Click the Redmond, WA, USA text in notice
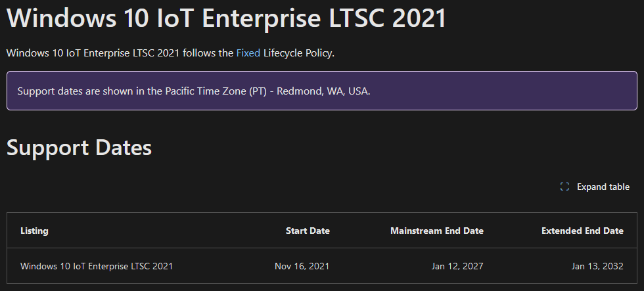Screen dimensions: 644x291 (323, 91)
